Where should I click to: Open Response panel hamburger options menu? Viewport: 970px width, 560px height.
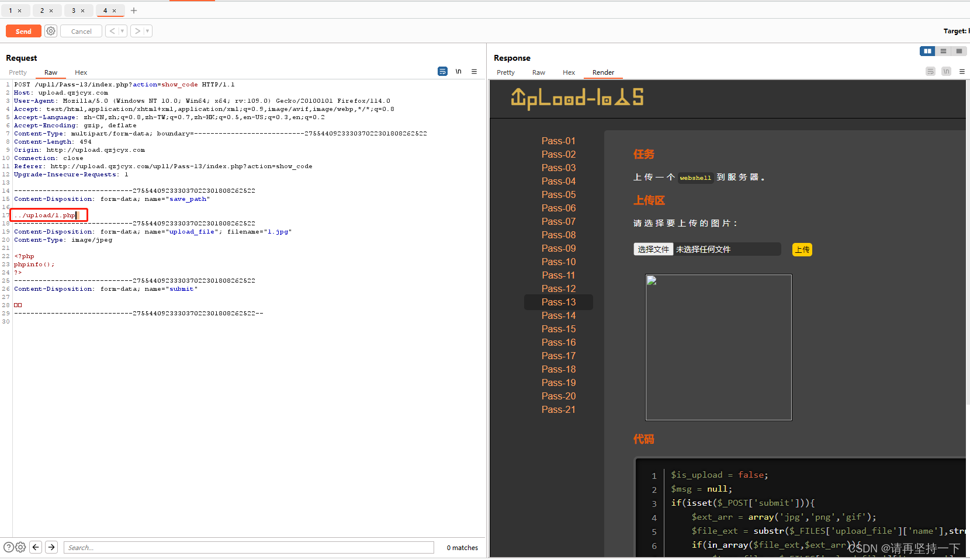(962, 71)
